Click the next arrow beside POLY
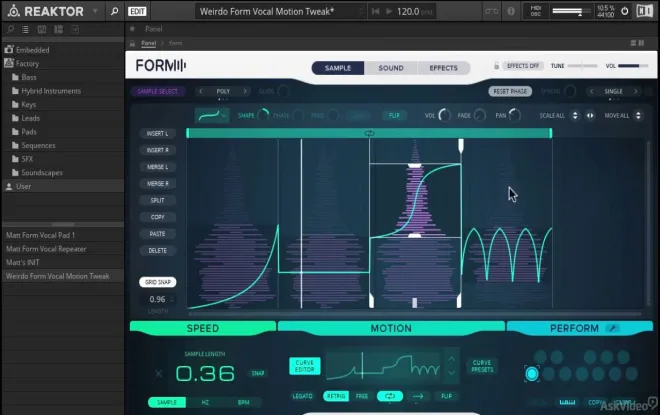 (245, 91)
